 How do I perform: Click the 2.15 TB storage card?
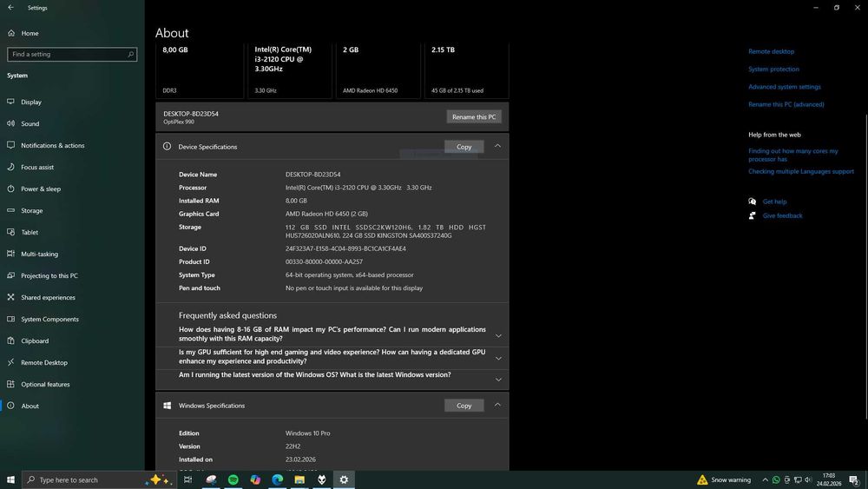467,71
